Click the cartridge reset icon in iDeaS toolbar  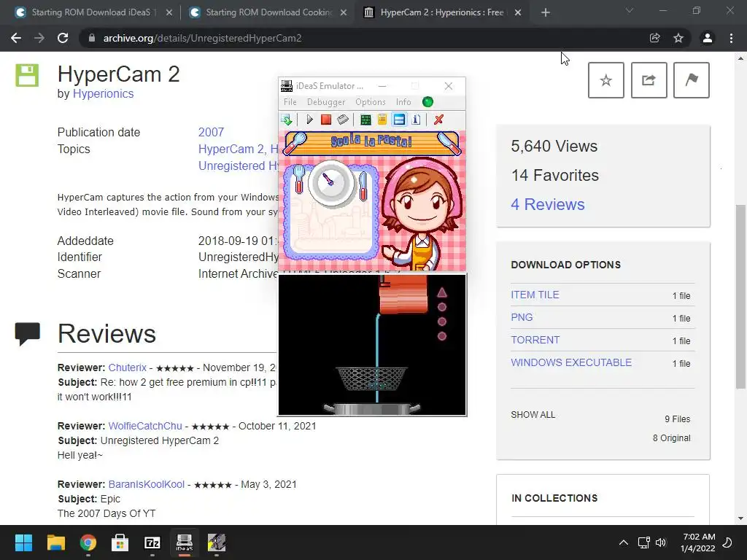(343, 120)
